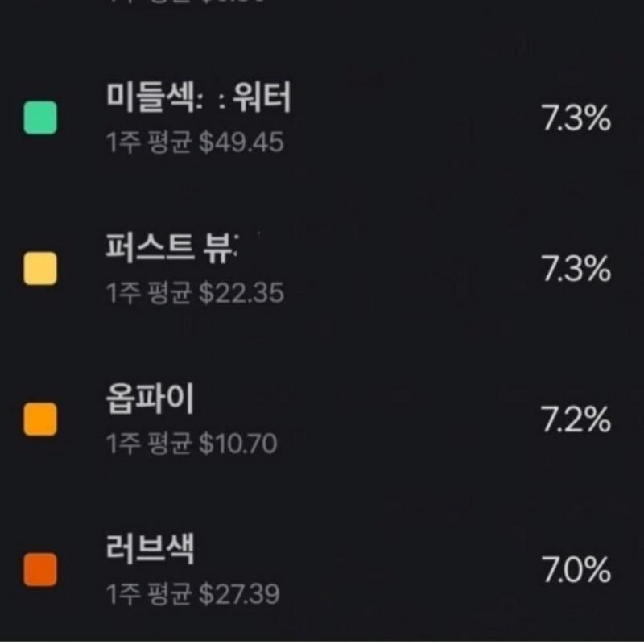Screen dimensions: 644x644
Task: Tap the 7.2% allocation value
Action: (576, 421)
